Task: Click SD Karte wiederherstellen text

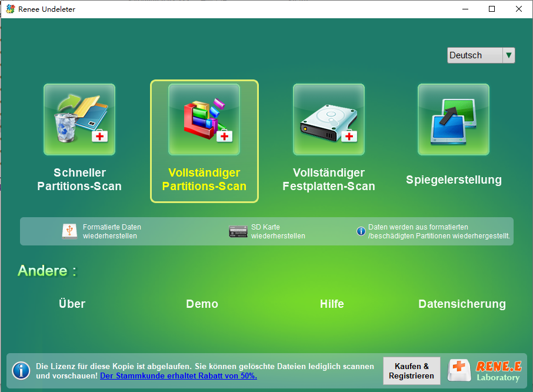Action: [x=278, y=231]
